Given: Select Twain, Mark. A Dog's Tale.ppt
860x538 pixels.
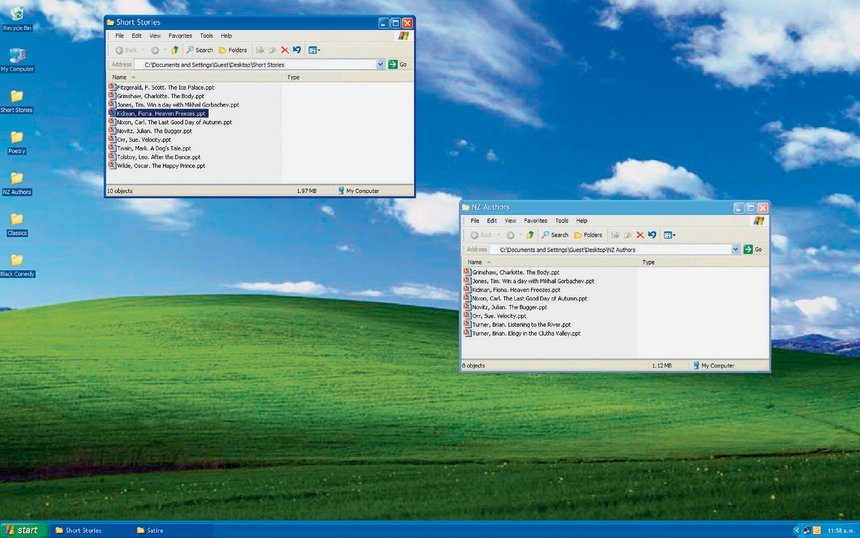Looking at the screenshot, I should tap(150, 148).
